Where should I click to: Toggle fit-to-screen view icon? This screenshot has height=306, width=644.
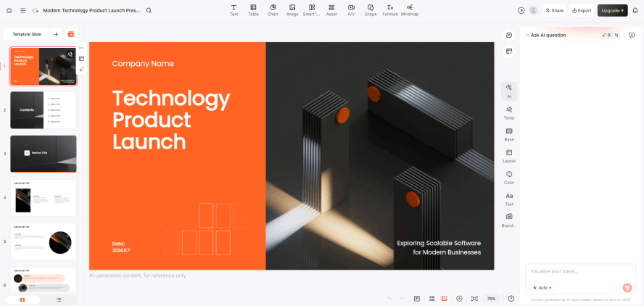474,298
